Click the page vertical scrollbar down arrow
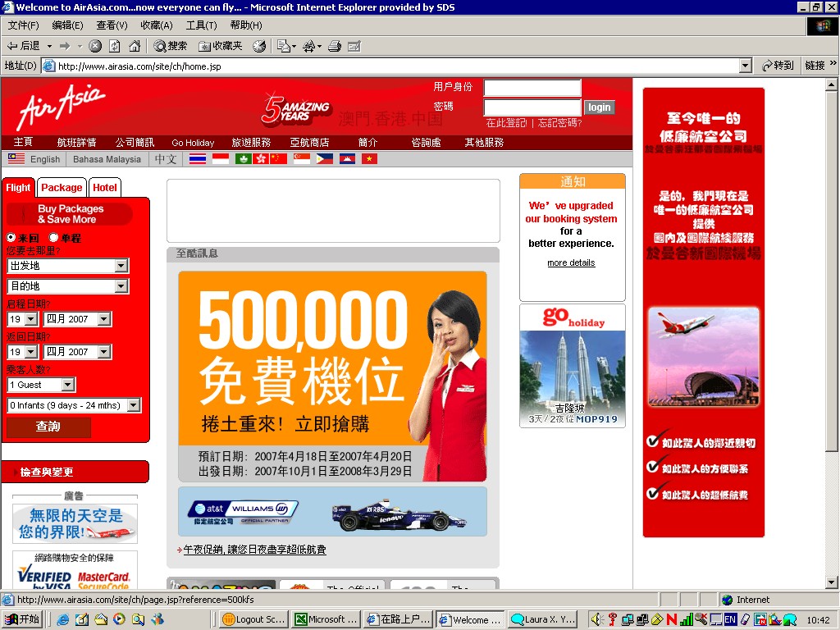 tap(832, 582)
